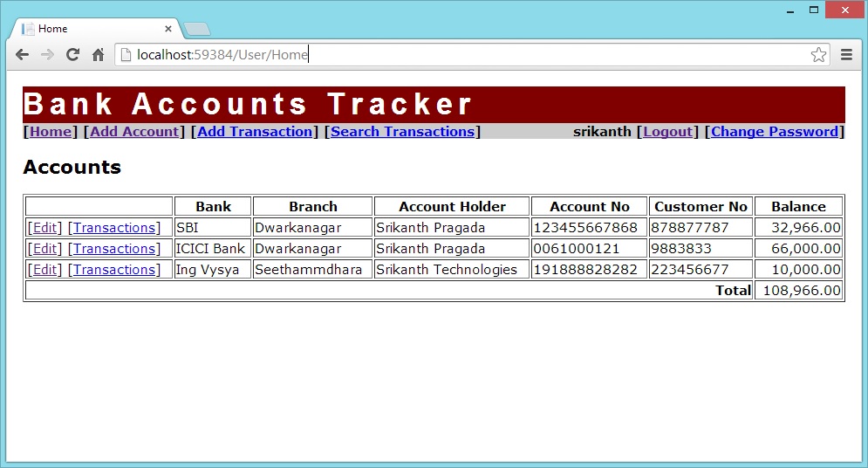Select balance 10,000.00

click(x=798, y=270)
